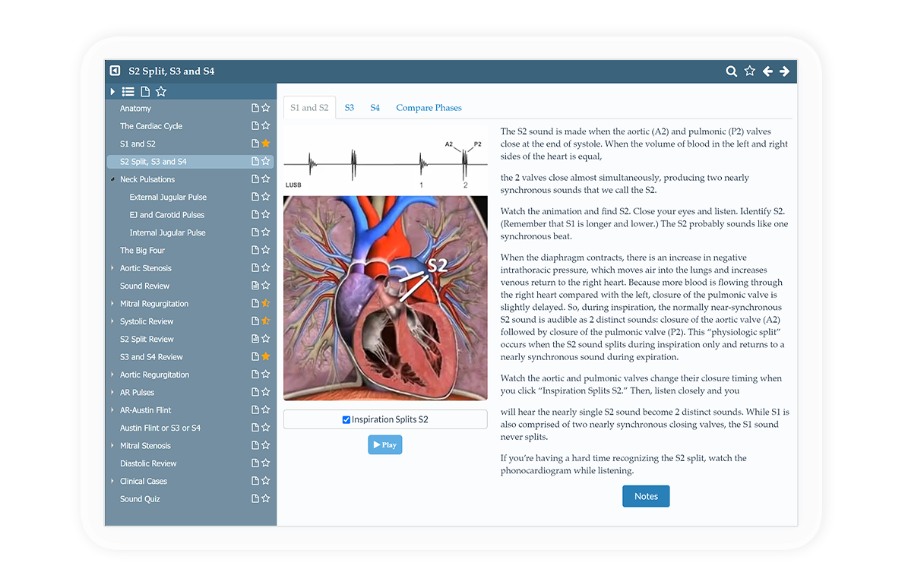The height and width of the screenshot is (588, 908).
Task: Expand the Aortic Stenosis section
Action: point(112,268)
